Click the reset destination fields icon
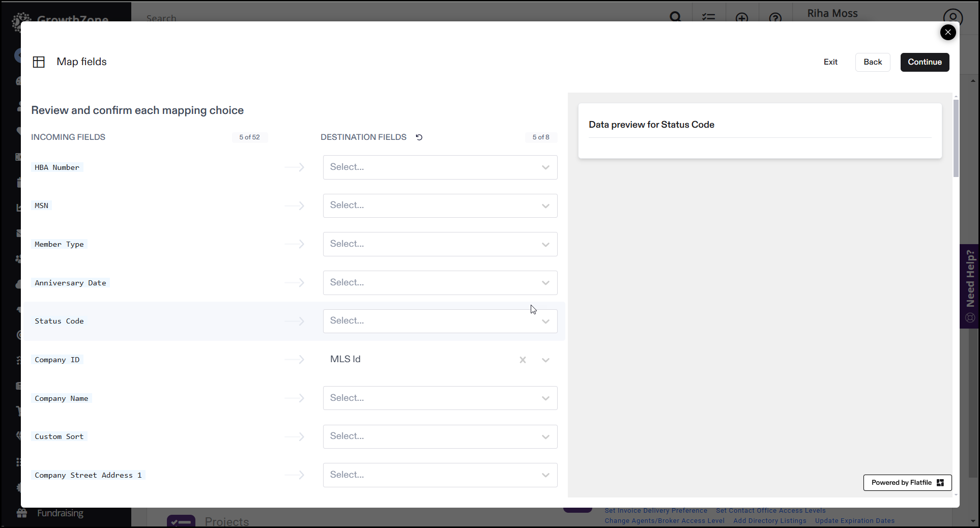Viewport: 980px width, 528px height. click(x=419, y=137)
